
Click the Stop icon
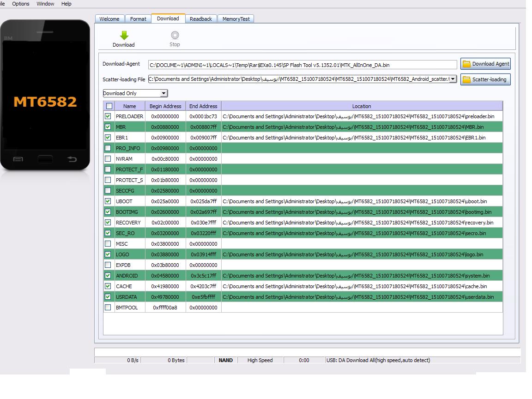pos(175,35)
